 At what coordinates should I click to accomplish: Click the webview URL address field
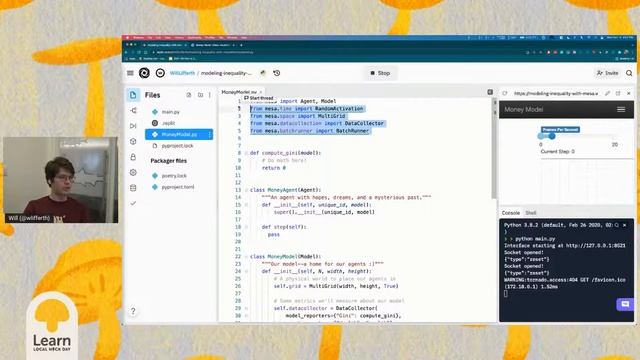pyautogui.click(x=556, y=93)
